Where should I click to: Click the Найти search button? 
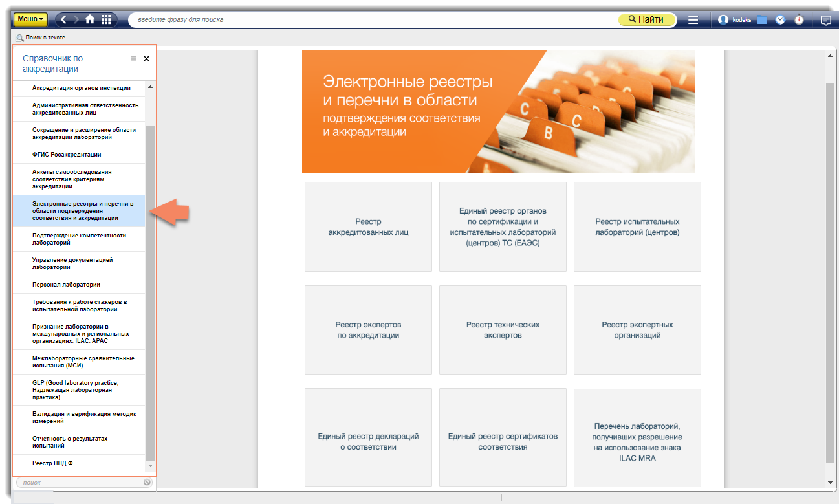click(x=646, y=20)
